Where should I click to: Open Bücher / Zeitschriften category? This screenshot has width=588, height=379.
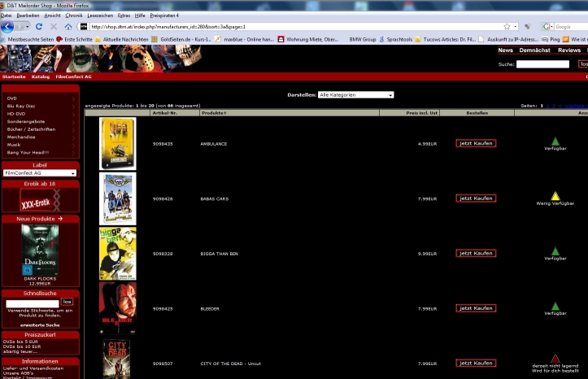[31, 129]
